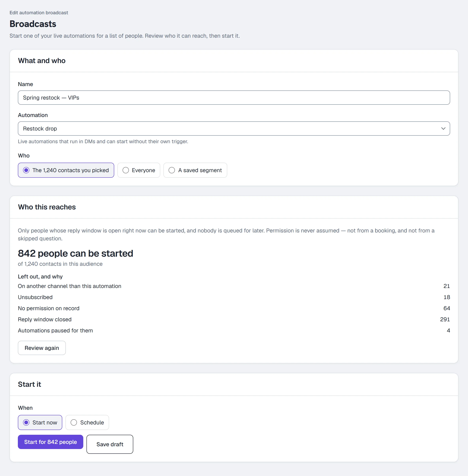468x476 pixels.
Task: Save the broadcast as draft
Action: [x=110, y=444]
